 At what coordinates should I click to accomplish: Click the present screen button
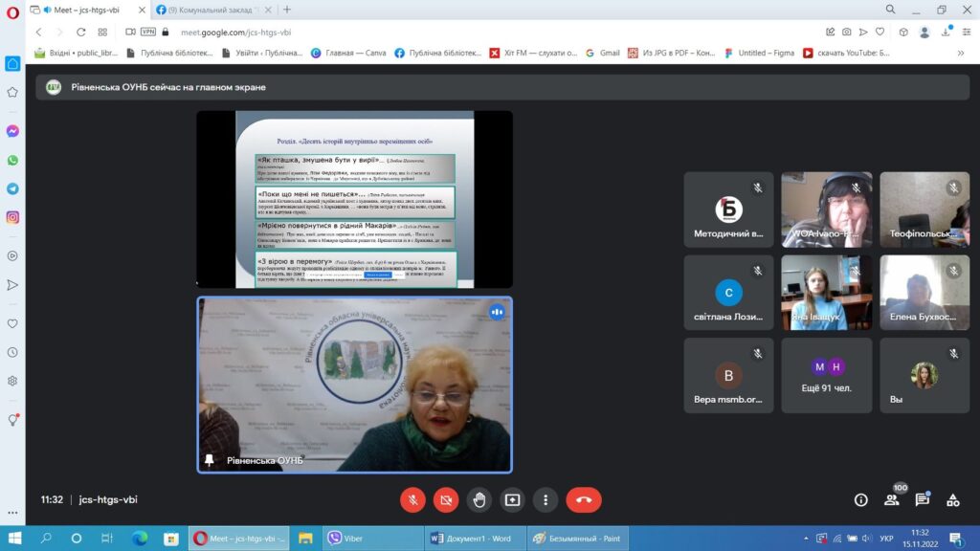tap(512, 499)
